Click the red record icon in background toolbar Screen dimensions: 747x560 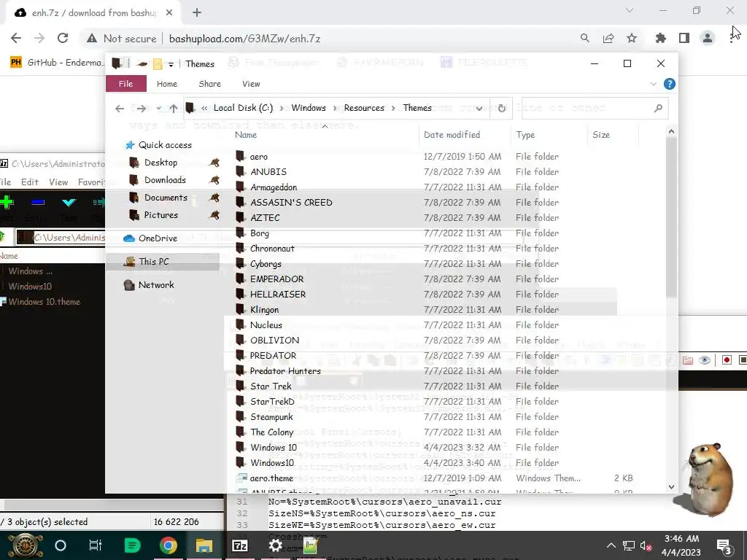[x=727, y=360]
